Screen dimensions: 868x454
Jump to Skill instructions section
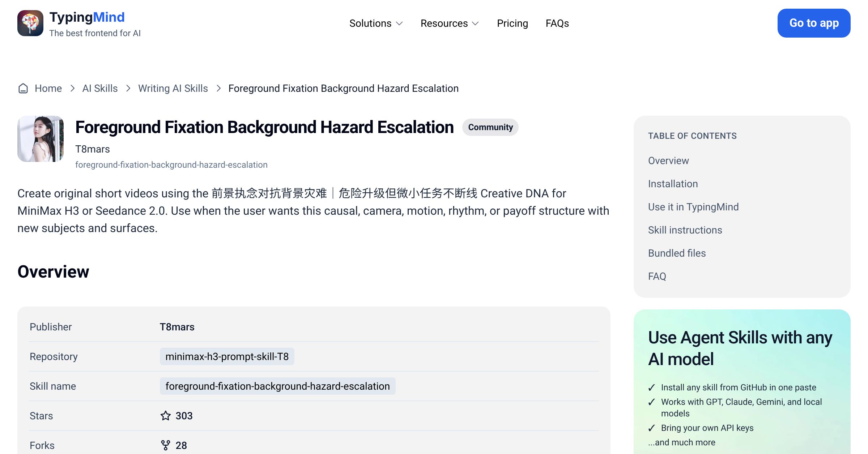tap(685, 230)
